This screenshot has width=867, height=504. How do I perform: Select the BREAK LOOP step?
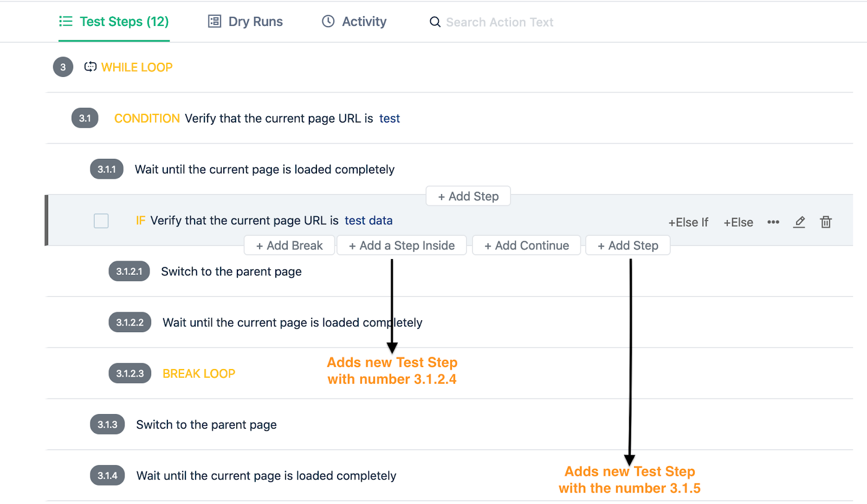199,373
